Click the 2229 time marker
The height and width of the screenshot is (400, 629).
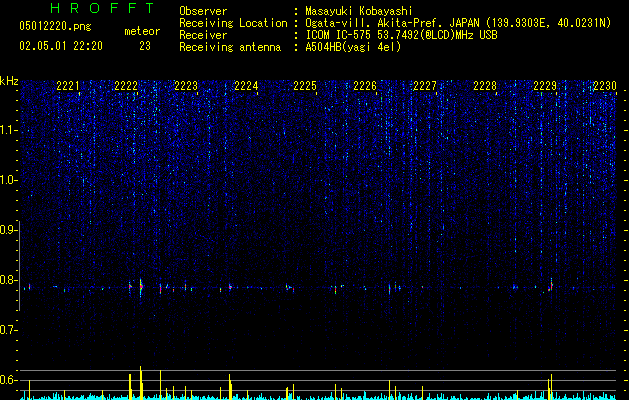[545, 86]
